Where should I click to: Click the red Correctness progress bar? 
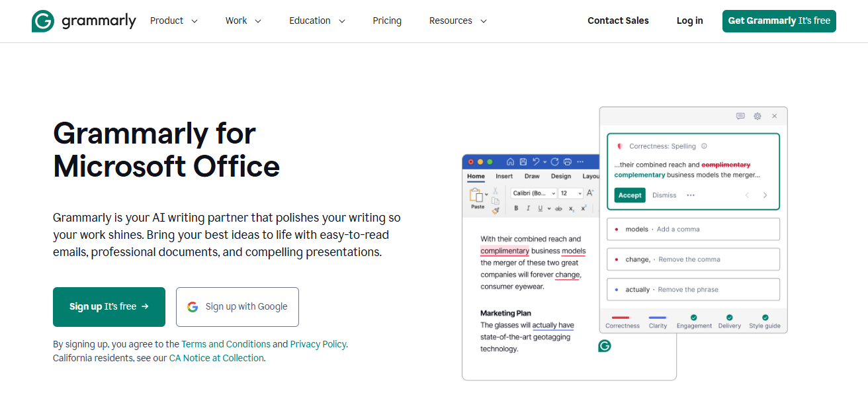coord(621,317)
